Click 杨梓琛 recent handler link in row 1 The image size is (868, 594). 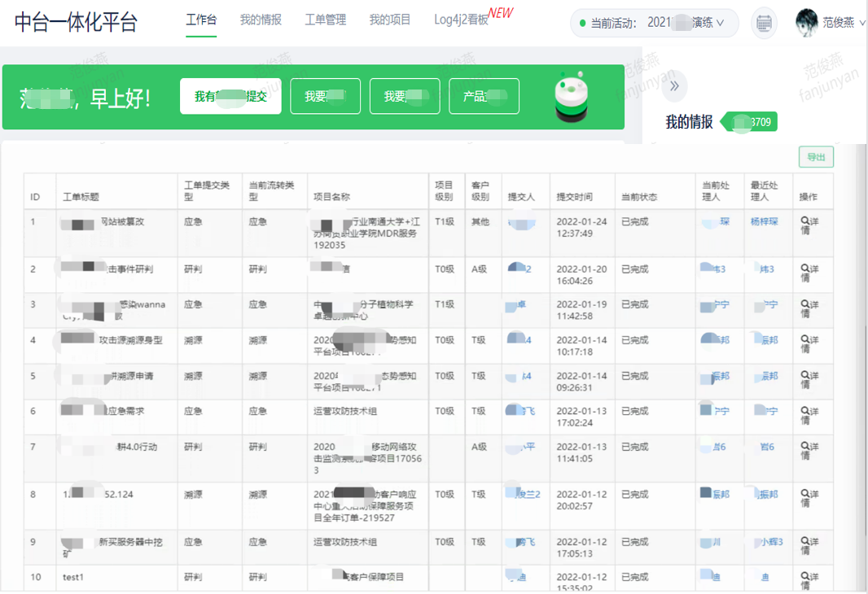coord(764,221)
